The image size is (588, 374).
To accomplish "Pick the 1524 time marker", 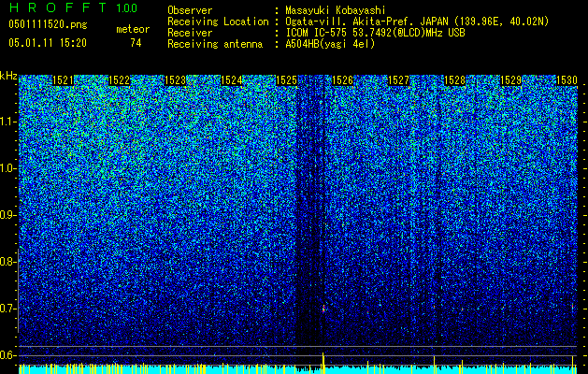I will pyautogui.click(x=231, y=80).
